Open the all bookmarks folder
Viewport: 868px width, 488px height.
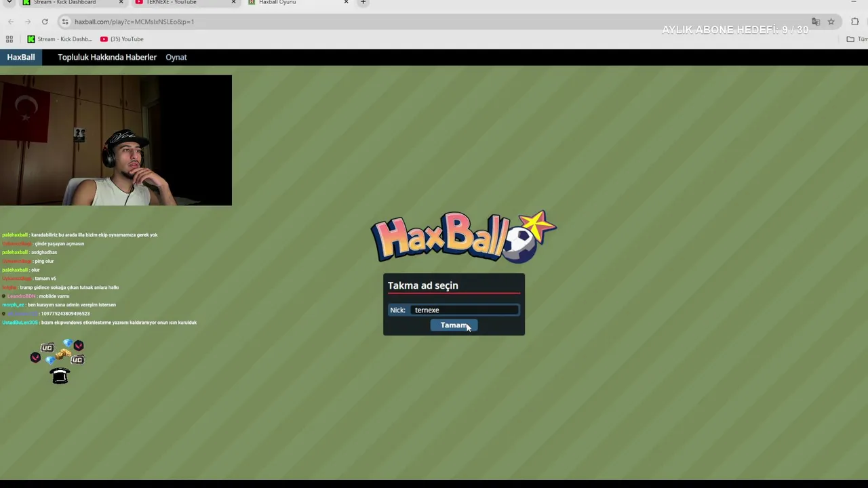pyautogui.click(x=857, y=39)
